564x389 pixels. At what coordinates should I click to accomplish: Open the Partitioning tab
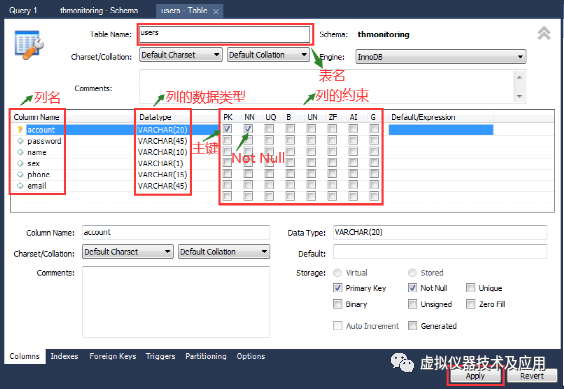tap(206, 356)
